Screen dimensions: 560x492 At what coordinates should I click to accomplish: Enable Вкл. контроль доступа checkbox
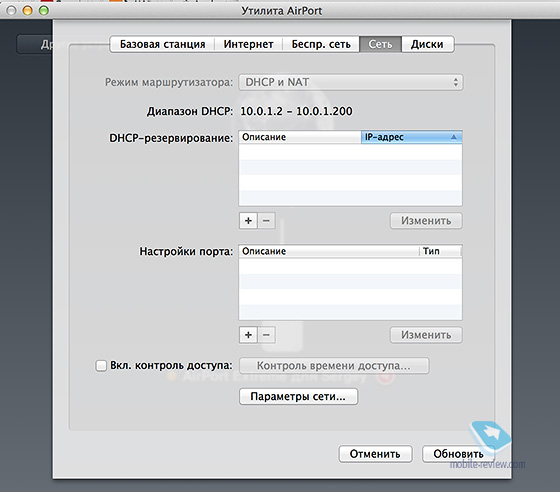coord(101,366)
